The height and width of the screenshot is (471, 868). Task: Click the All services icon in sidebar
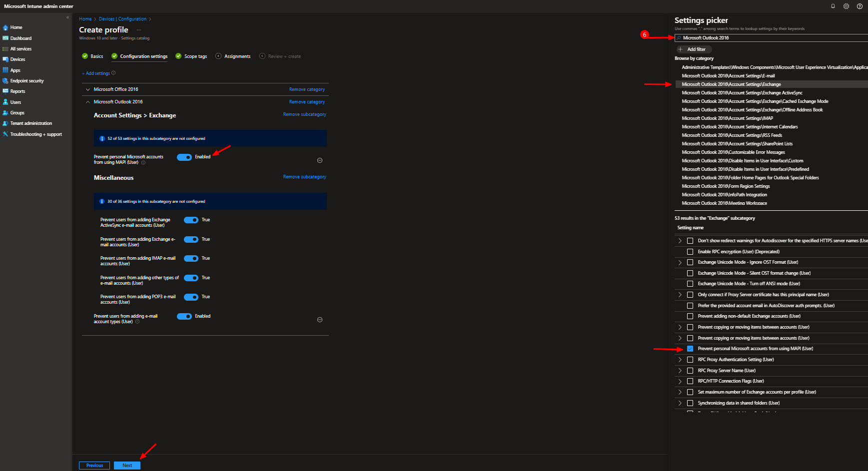[5, 49]
